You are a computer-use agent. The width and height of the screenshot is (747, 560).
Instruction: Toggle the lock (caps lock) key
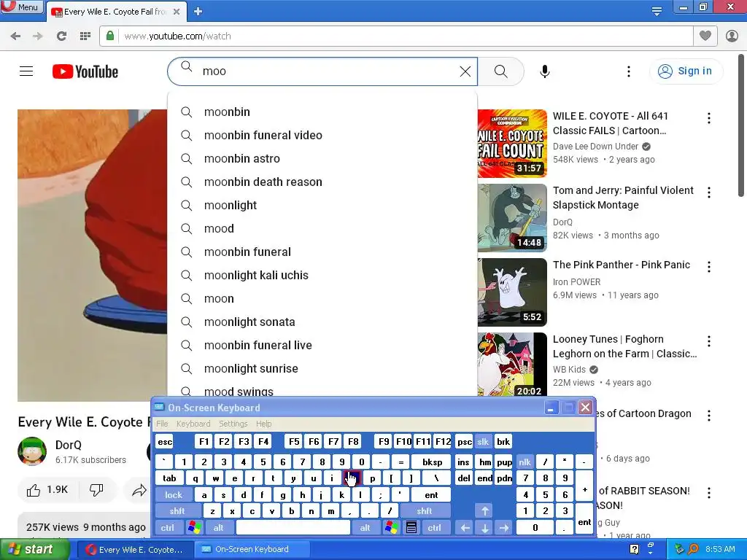174,495
